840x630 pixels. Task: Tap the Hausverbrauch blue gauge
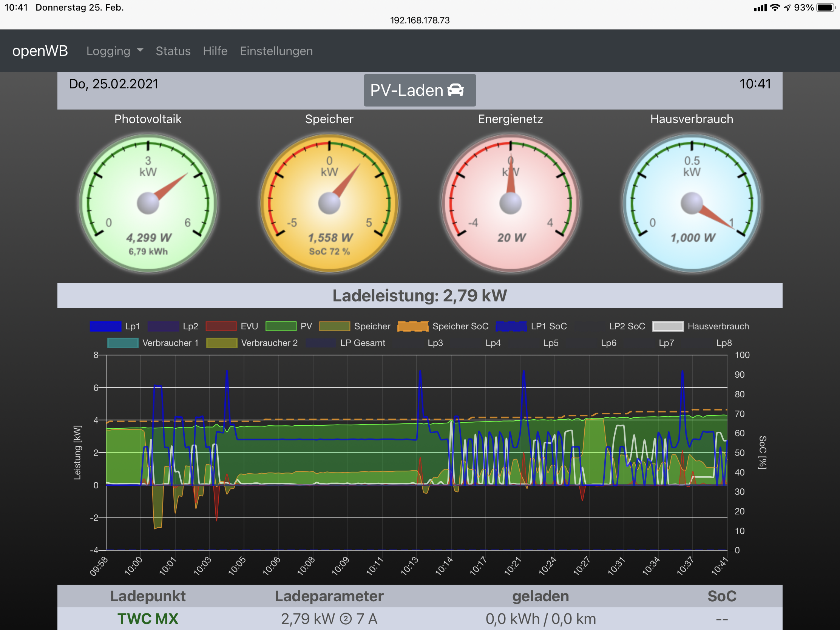[x=692, y=203]
